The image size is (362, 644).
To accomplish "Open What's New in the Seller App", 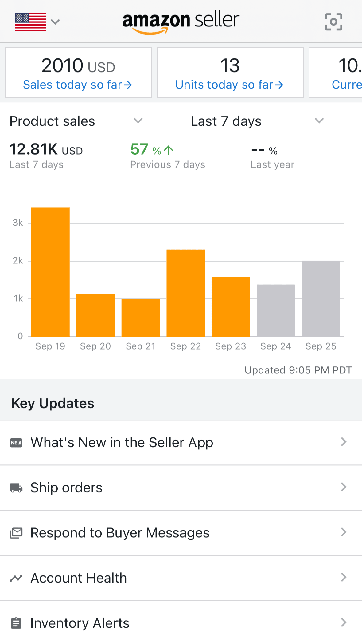I will coord(122,443).
